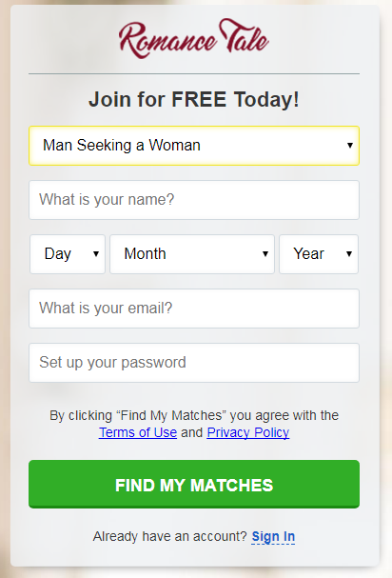Click the small arrow icon beside Year
The width and height of the screenshot is (392, 578).
pos(349,253)
